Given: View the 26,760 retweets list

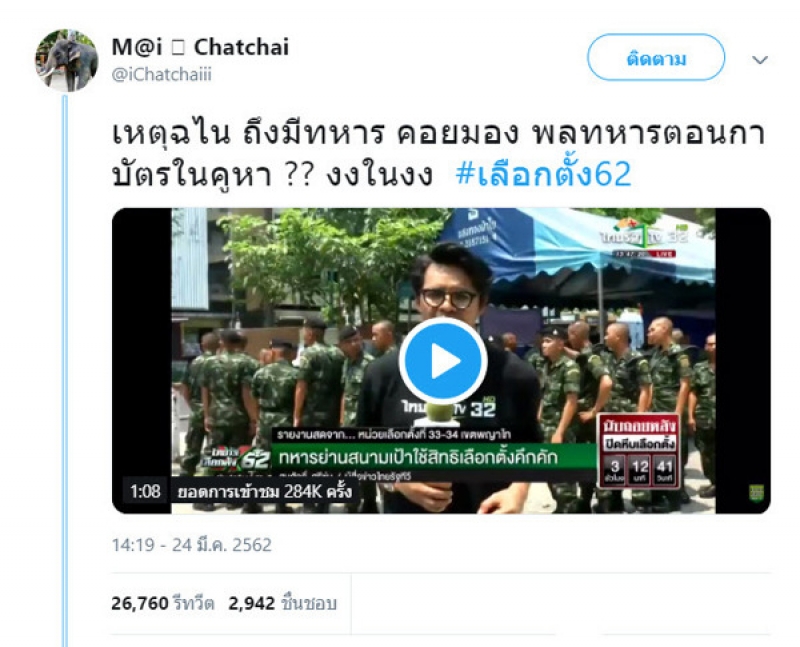Looking at the screenshot, I should 163,604.
